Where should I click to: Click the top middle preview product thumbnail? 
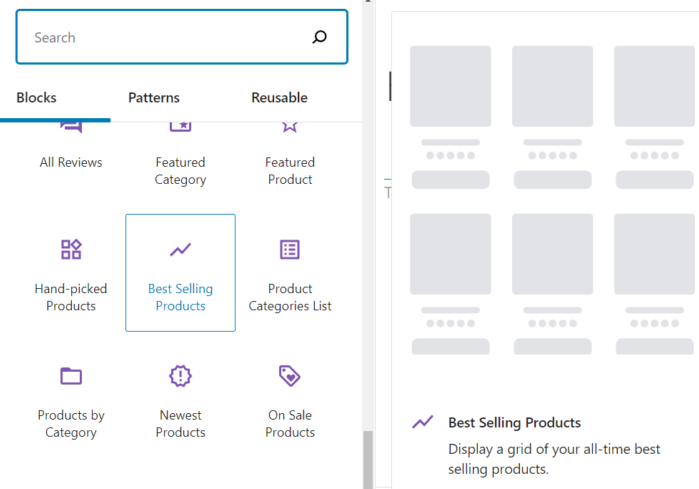pos(552,86)
